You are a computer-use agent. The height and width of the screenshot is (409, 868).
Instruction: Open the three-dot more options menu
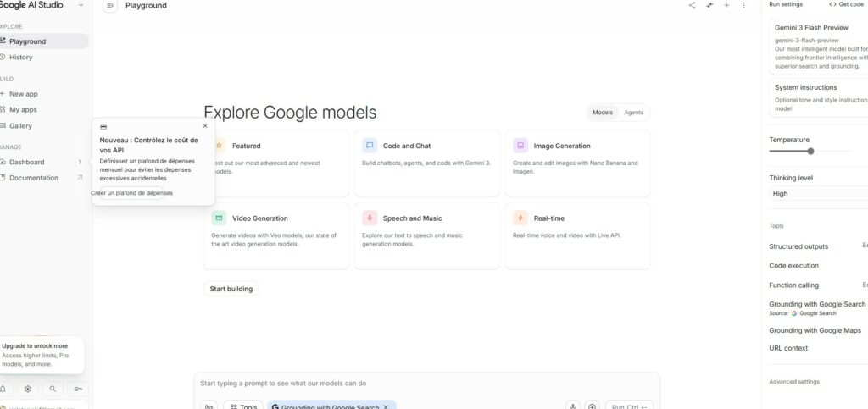click(x=743, y=6)
